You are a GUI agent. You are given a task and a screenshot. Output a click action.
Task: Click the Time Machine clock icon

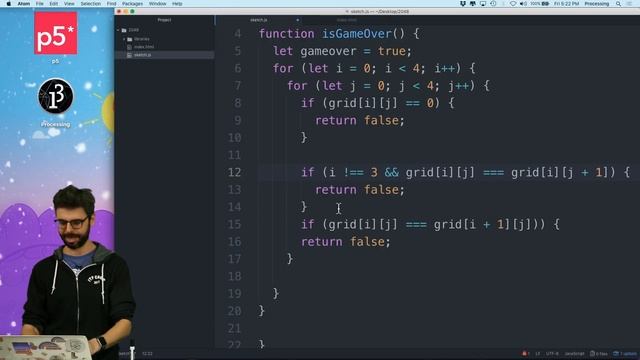pyautogui.click(x=493, y=4)
